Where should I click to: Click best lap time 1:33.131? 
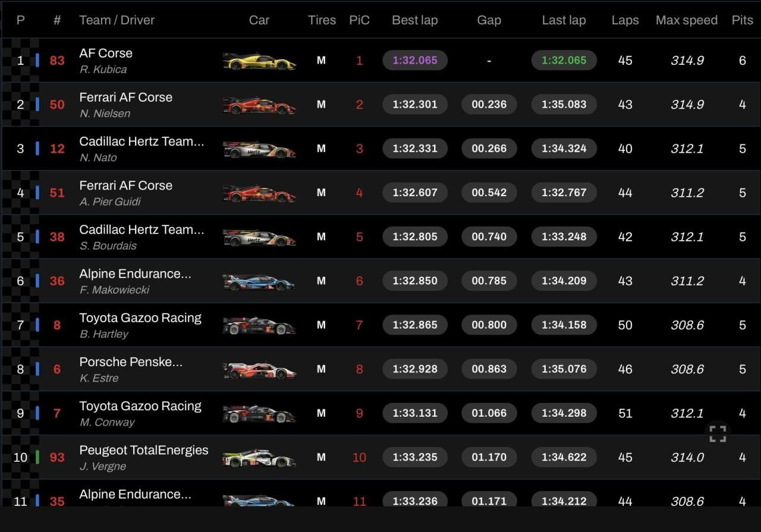point(415,413)
